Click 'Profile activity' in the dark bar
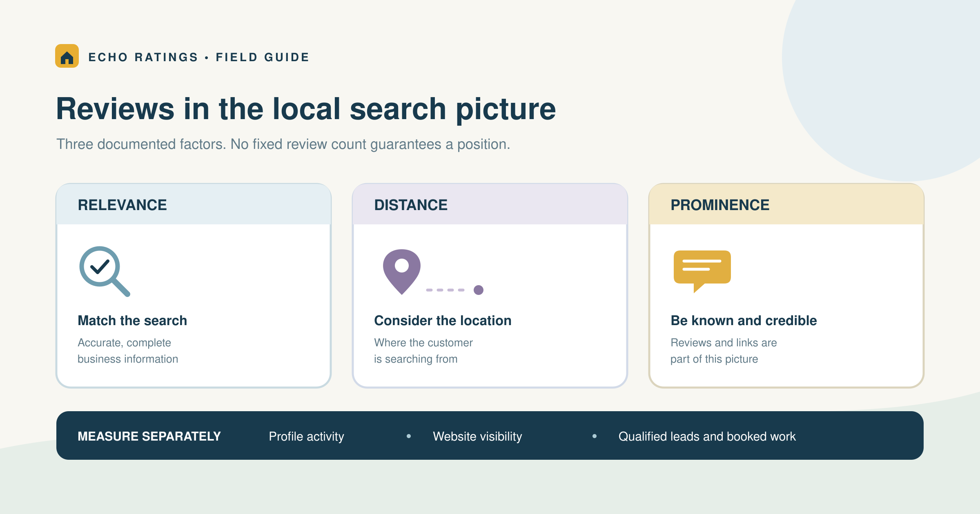 pos(306,436)
